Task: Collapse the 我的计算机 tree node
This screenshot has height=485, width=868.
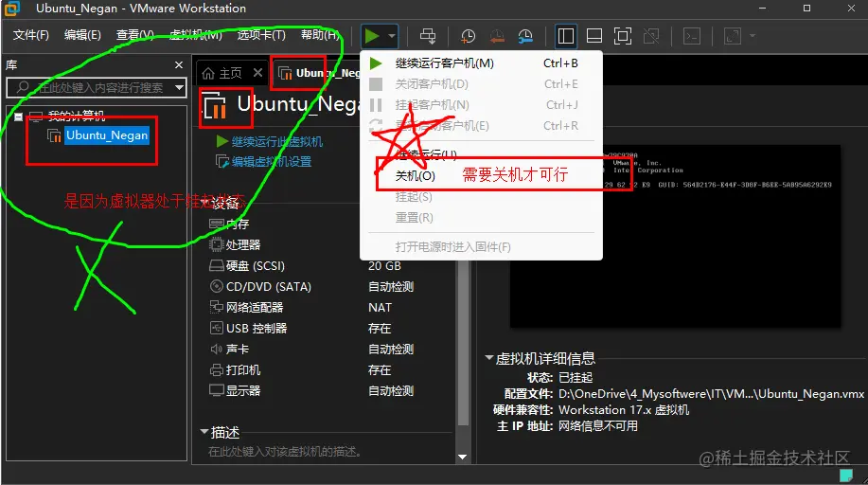Action: point(18,117)
